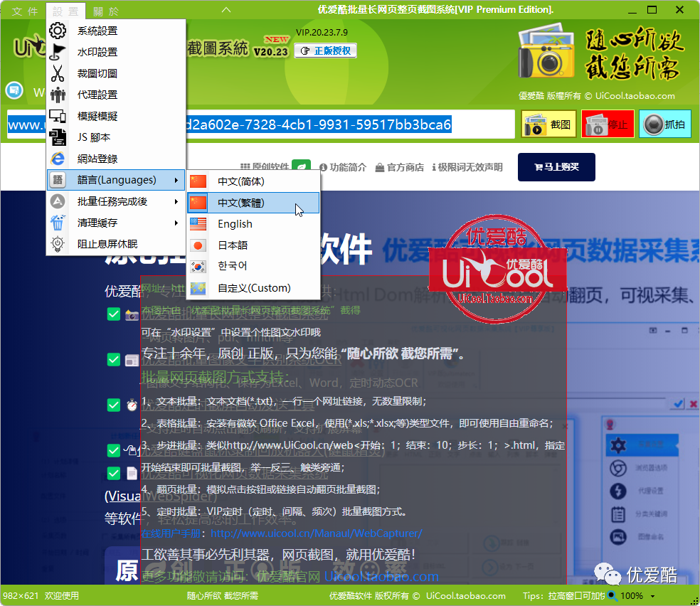Select 한국어 language option
The image size is (700, 606).
point(253,267)
